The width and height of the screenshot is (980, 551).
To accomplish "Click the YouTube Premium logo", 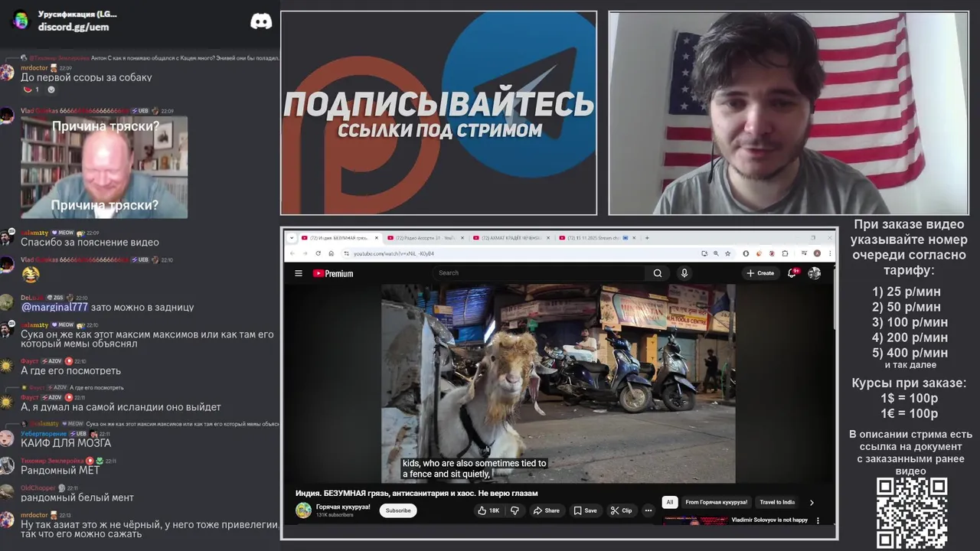I will click(333, 273).
